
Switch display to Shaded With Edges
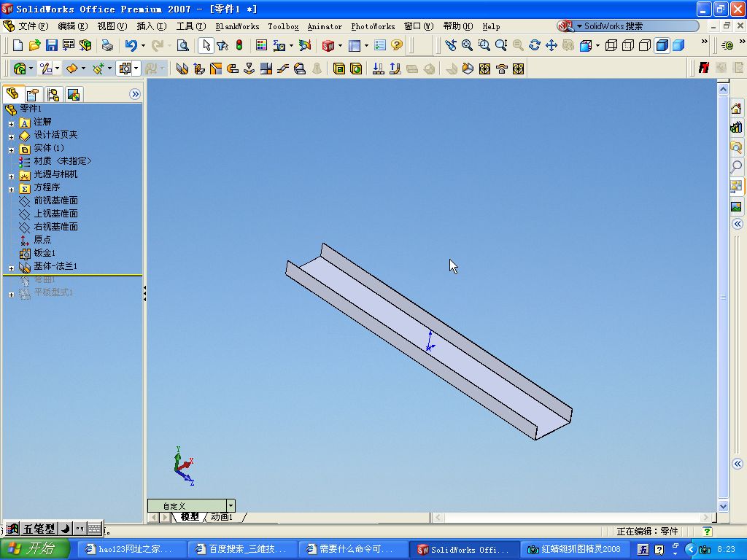click(x=662, y=45)
